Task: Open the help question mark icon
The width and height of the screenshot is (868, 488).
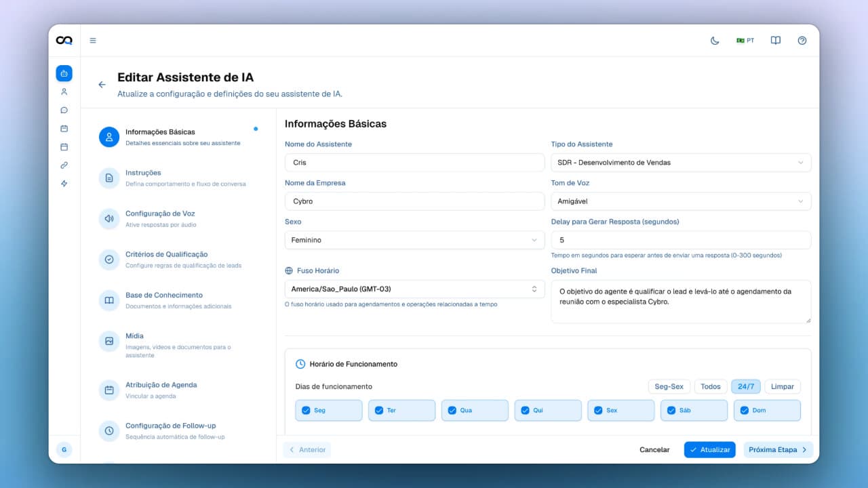Action: point(802,41)
